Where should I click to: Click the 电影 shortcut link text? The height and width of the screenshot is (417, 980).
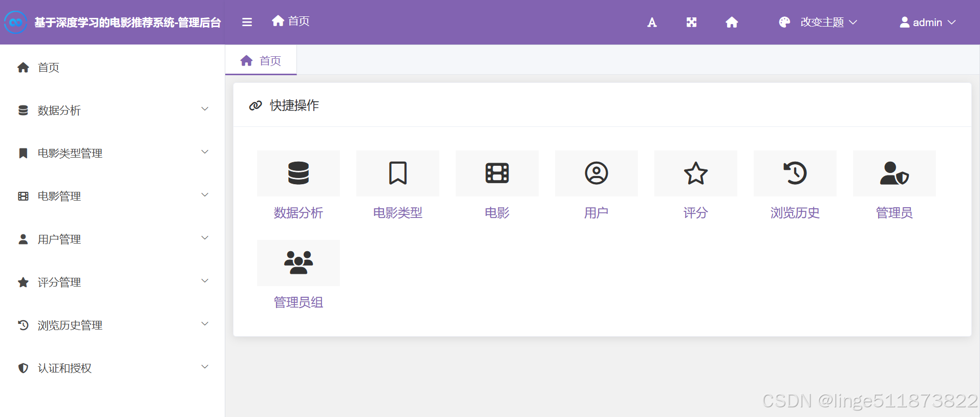(x=497, y=213)
